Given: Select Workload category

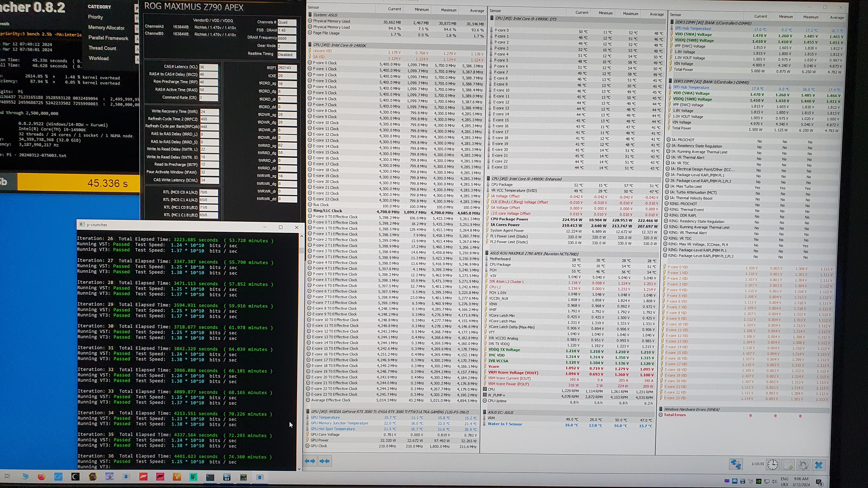Looking at the screenshot, I should coord(98,58).
